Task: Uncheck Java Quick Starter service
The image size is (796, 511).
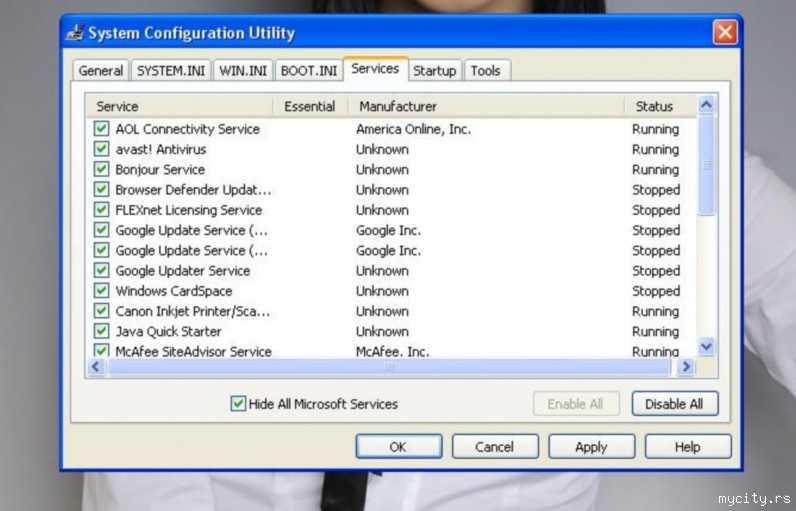Action: click(101, 331)
